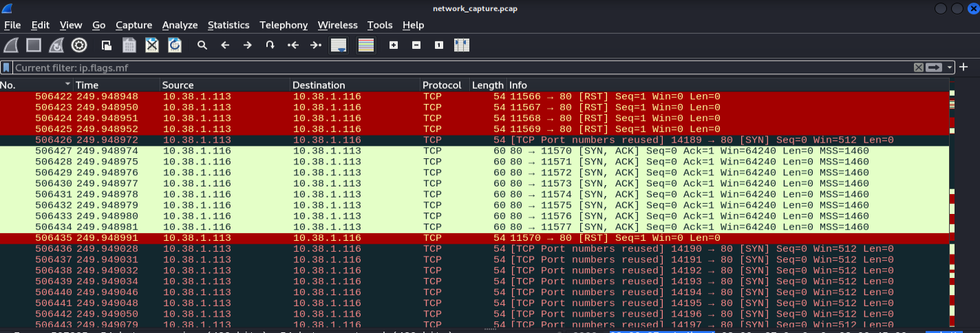The width and height of the screenshot is (980, 333).
Task: Select packet 506439 row
Action: (x=474, y=281)
